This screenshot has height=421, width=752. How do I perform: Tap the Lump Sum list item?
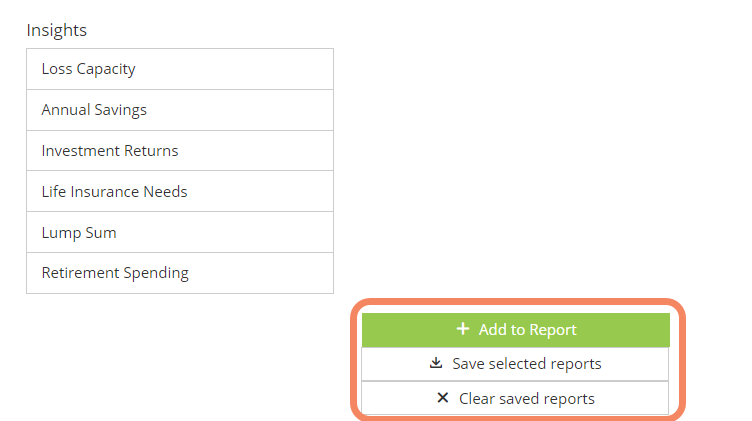point(180,232)
